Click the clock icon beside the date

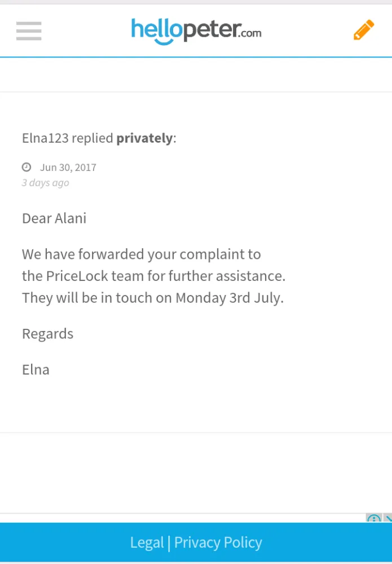click(27, 167)
